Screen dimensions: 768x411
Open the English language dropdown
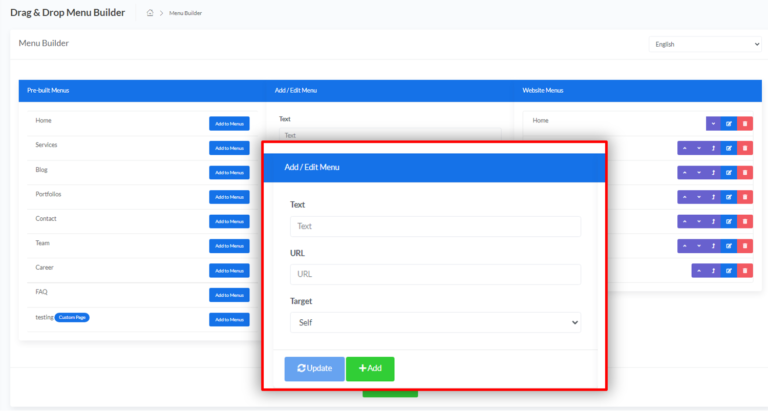[705, 44]
